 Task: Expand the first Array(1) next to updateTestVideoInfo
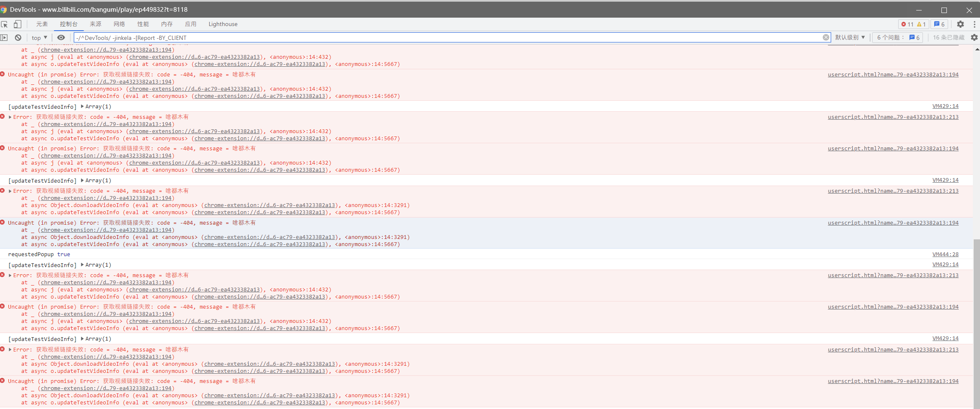[82, 106]
